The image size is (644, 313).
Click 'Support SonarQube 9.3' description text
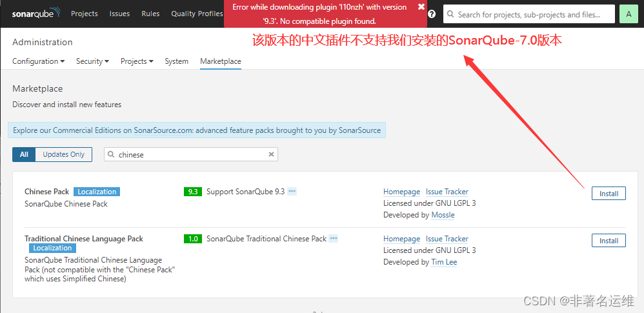pyautogui.click(x=245, y=192)
